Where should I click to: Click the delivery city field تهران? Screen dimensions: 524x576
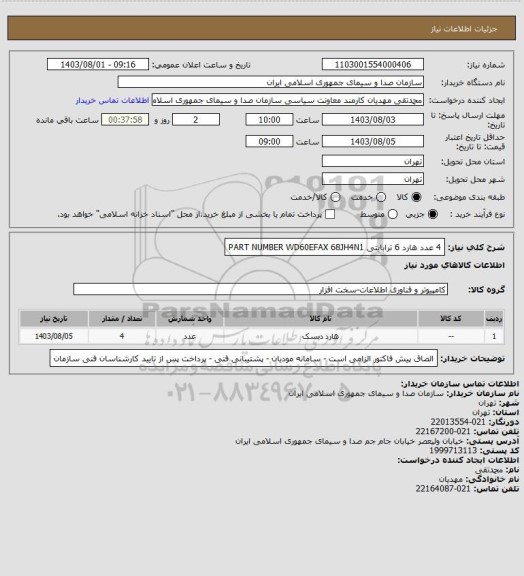pos(373,179)
